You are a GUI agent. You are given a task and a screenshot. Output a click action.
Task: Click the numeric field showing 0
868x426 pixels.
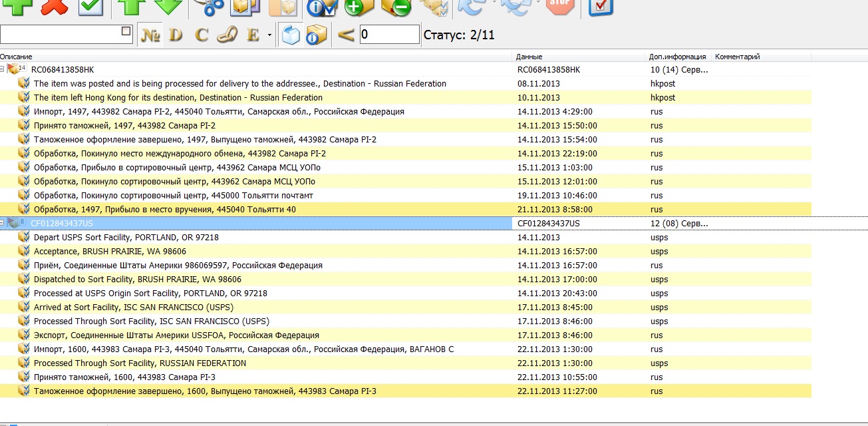389,35
